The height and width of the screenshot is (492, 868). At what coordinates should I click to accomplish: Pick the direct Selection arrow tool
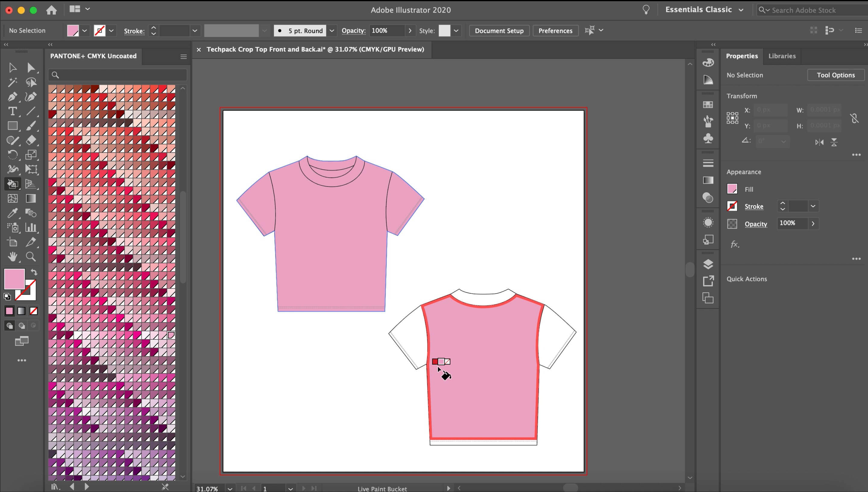[x=32, y=67]
